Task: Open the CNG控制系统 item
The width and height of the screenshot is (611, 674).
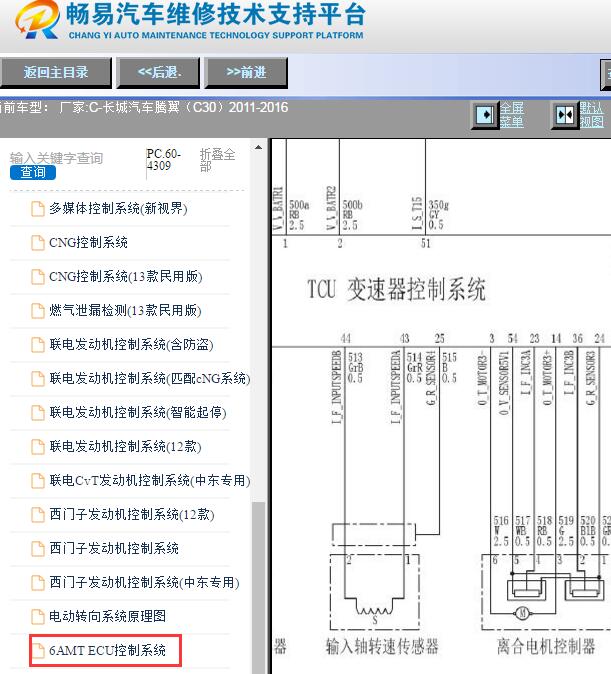Action: [88, 242]
